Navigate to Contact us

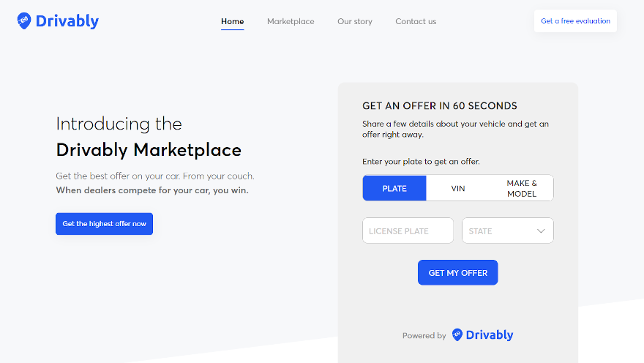click(x=416, y=21)
